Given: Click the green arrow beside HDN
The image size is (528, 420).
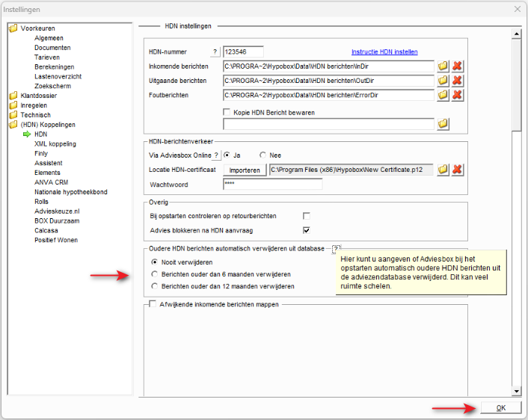Looking at the screenshot, I should 27,135.
